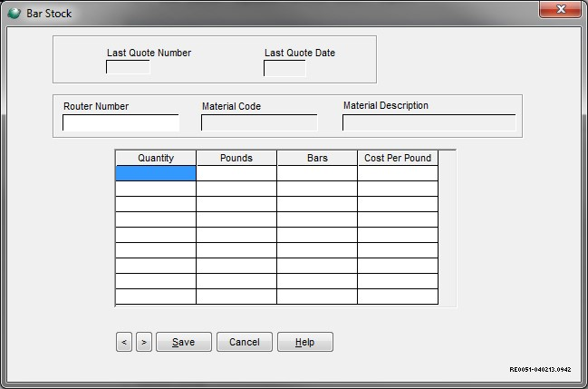
Task: Click the Material Description field
Action: [x=429, y=122]
